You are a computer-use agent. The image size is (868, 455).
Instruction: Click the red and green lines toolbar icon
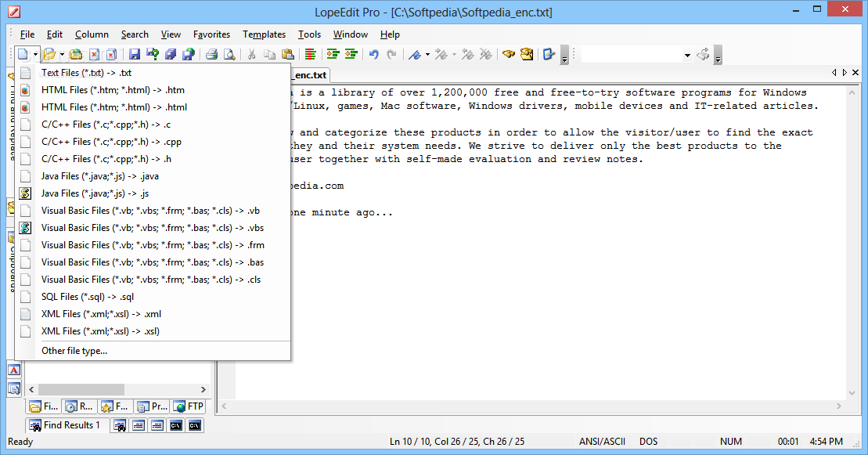pyautogui.click(x=311, y=54)
